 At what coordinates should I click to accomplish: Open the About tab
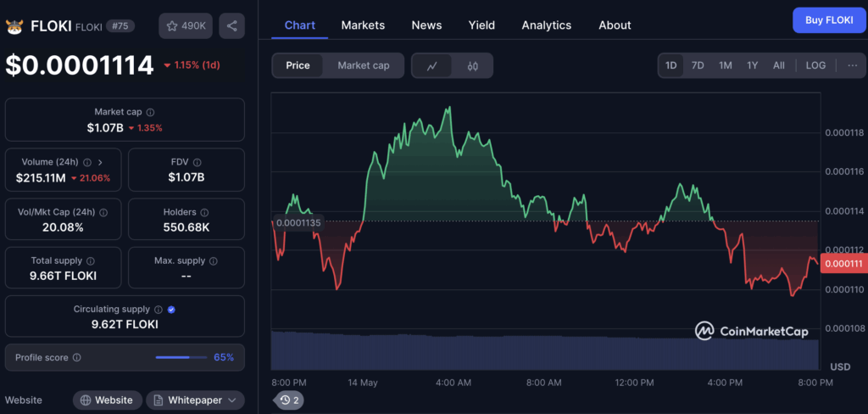click(615, 25)
